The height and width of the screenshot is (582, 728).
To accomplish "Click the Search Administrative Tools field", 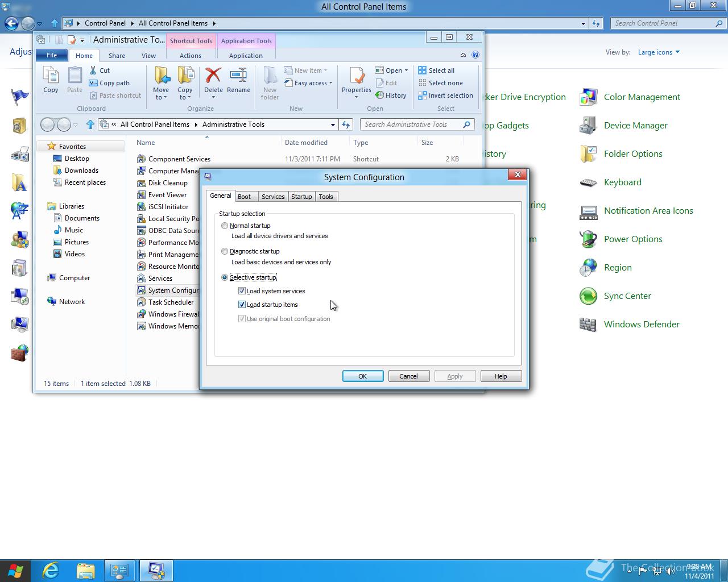I will pos(417,124).
